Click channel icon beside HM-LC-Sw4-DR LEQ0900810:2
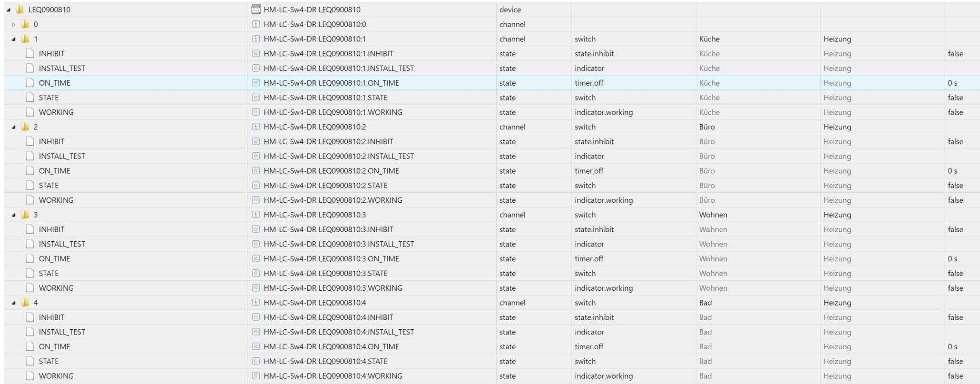This screenshot has width=980, height=384. click(256, 127)
